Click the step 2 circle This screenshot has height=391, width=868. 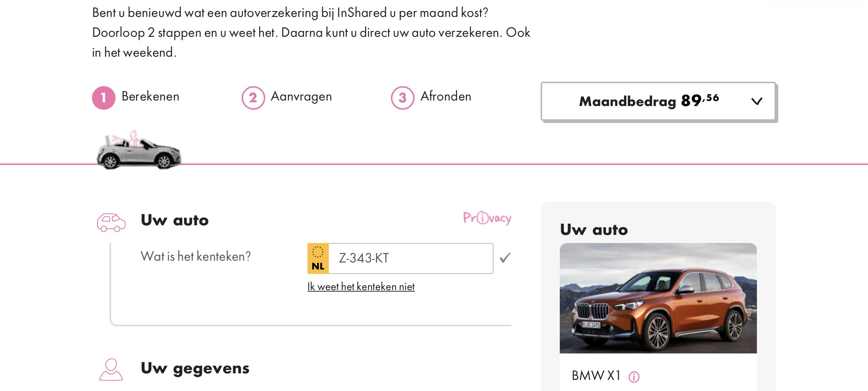tap(253, 98)
